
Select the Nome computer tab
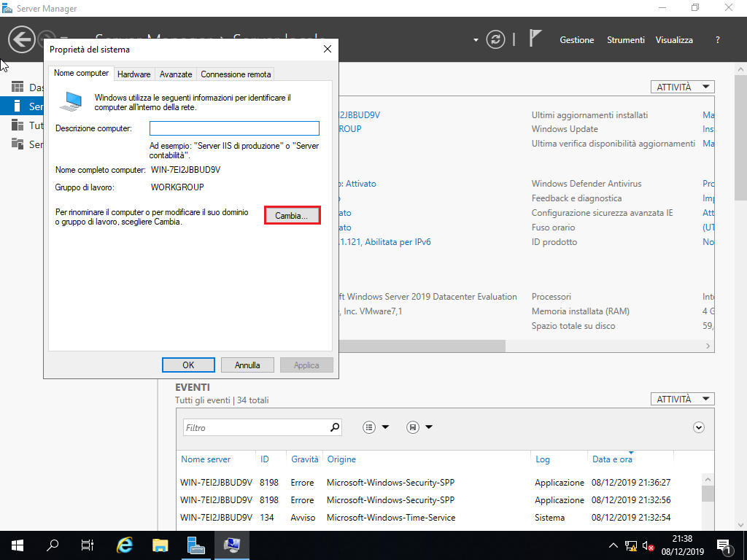(x=81, y=74)
